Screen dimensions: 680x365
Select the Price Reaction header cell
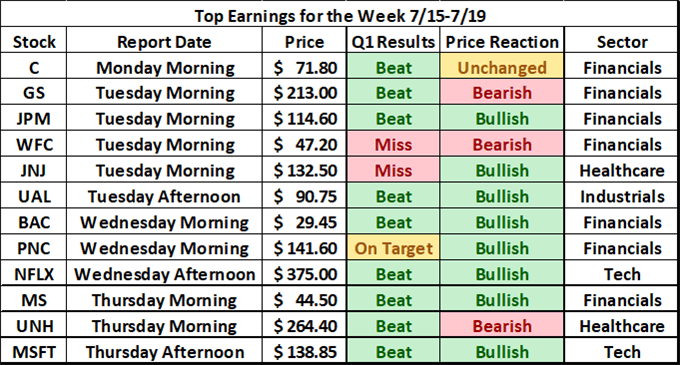502,42
